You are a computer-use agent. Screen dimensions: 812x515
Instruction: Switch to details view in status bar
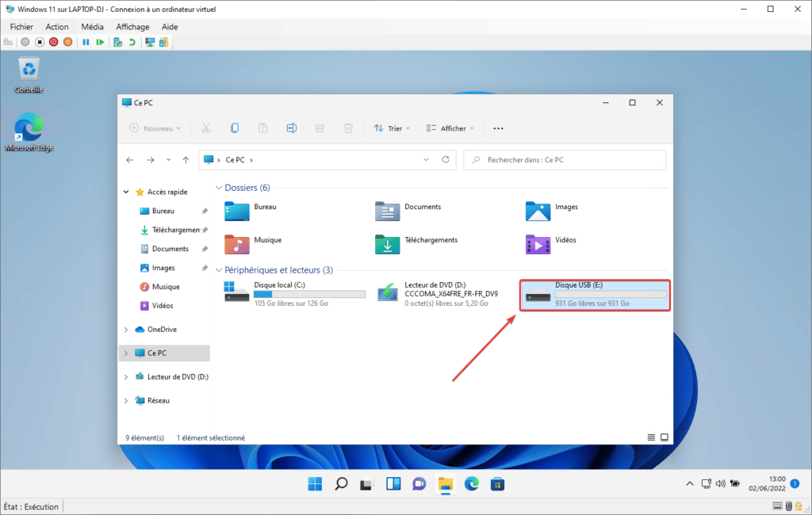652,437
